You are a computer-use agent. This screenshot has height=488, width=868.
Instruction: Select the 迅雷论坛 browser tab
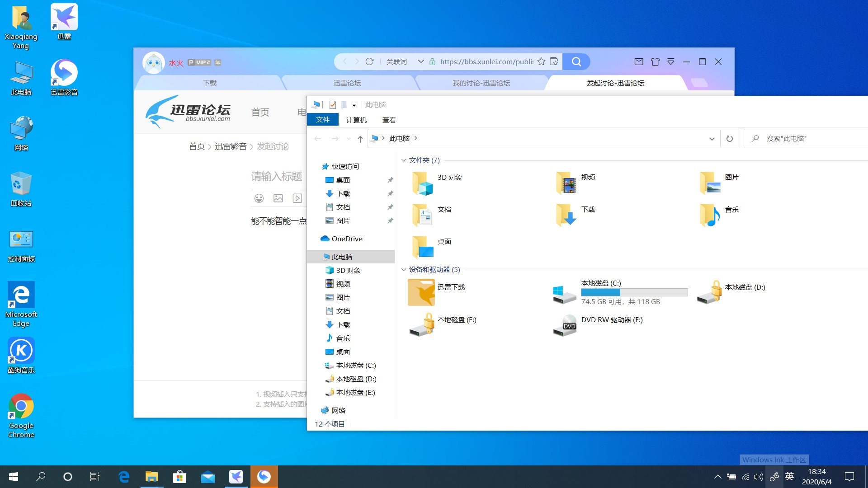[x=348, y=83]
